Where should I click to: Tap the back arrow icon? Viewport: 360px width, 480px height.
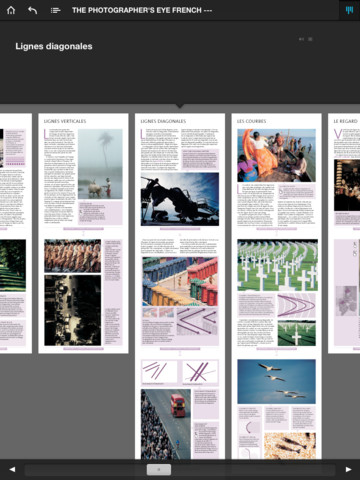pyautogui.click(x=32, y=10)
